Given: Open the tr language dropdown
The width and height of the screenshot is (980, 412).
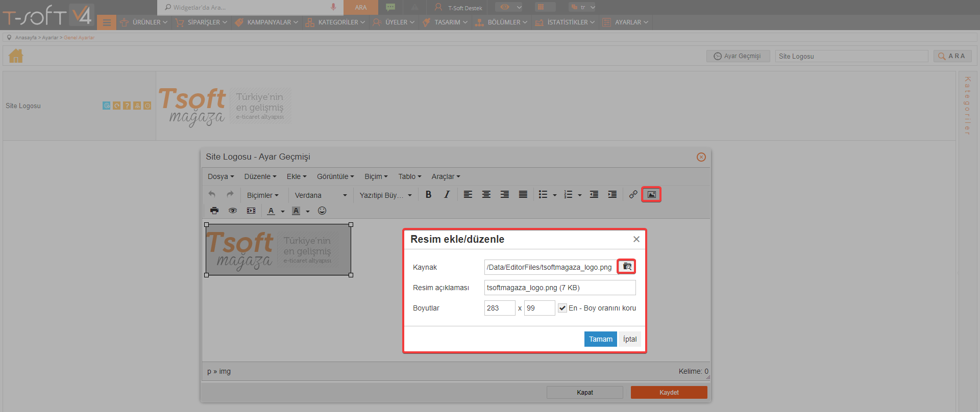Looking at the screenshot, I should tap(582, 7).
